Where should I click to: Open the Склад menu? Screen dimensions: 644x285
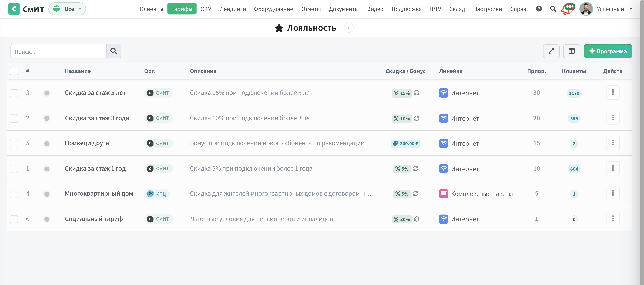[457, 9]
